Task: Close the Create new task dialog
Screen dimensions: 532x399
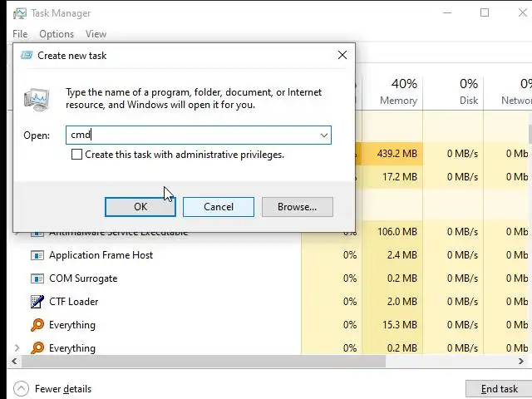Action: tap(342, 55)
